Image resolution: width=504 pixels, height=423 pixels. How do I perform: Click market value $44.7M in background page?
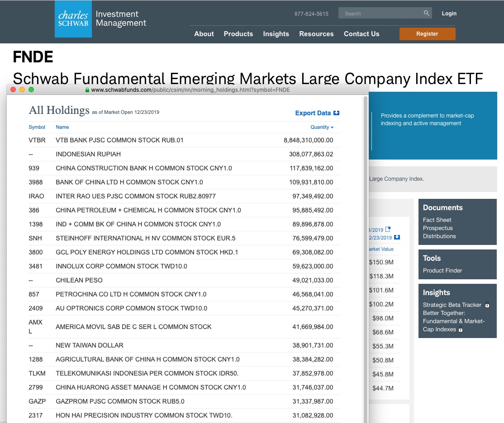pos(383,388)
